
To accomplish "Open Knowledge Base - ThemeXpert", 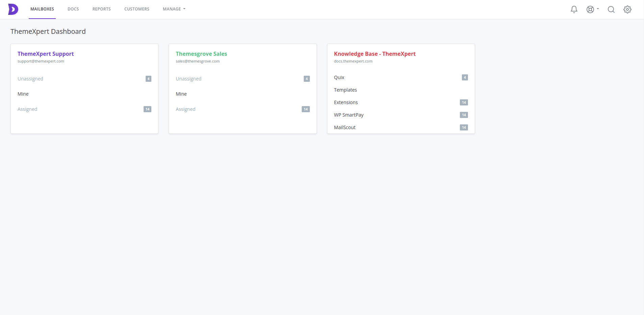I will [375, 54].
